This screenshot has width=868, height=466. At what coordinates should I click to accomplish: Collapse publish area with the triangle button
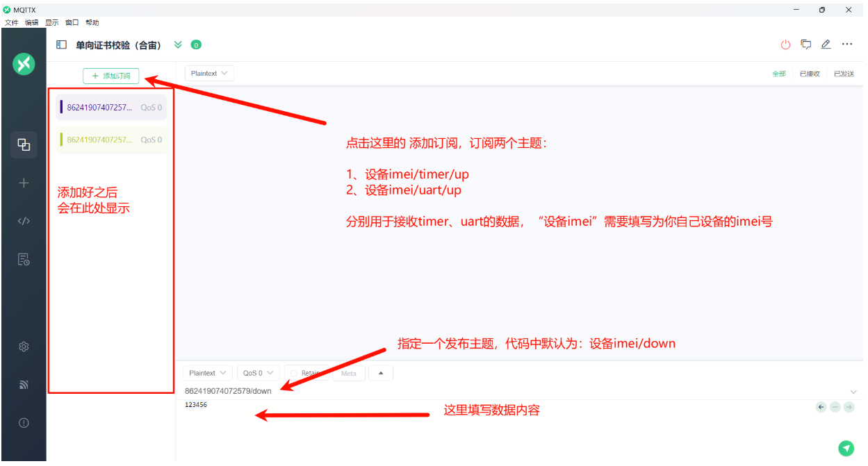pyautogui.click(x=381, y=373)
